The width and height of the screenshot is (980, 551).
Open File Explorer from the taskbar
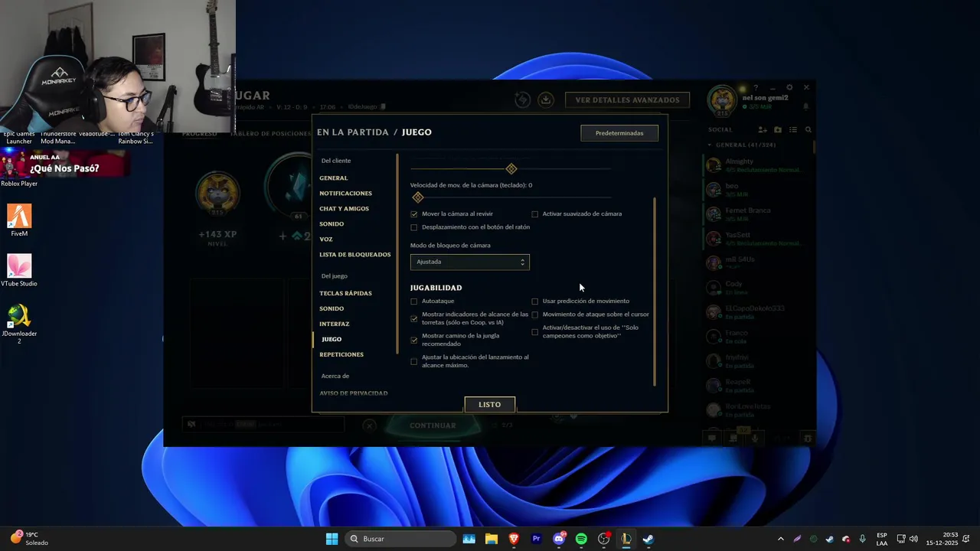pos(491,539)
